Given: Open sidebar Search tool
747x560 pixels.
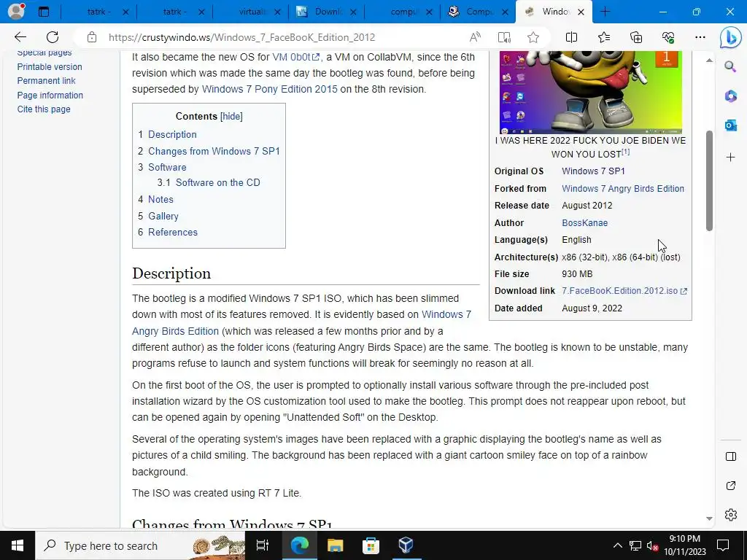Looking at the screenshot, I should point(730,66).
